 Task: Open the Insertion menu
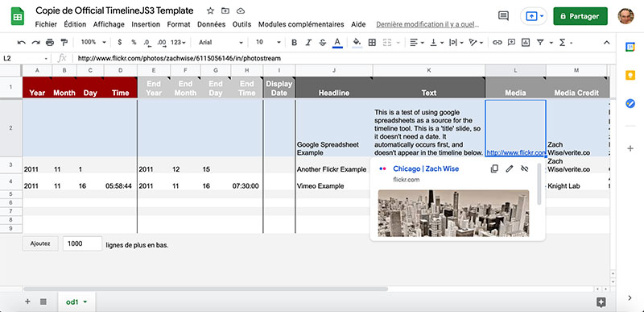(x=146, y=24)
